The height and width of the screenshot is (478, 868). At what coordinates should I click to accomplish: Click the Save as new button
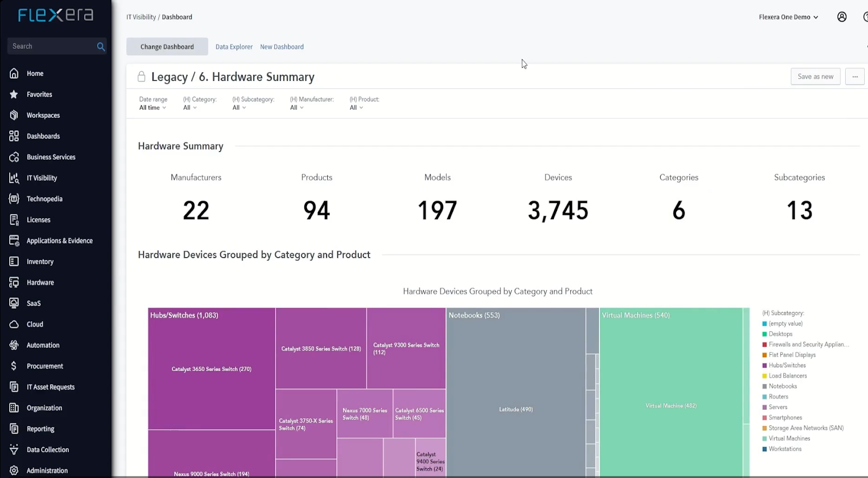[815, 77]
